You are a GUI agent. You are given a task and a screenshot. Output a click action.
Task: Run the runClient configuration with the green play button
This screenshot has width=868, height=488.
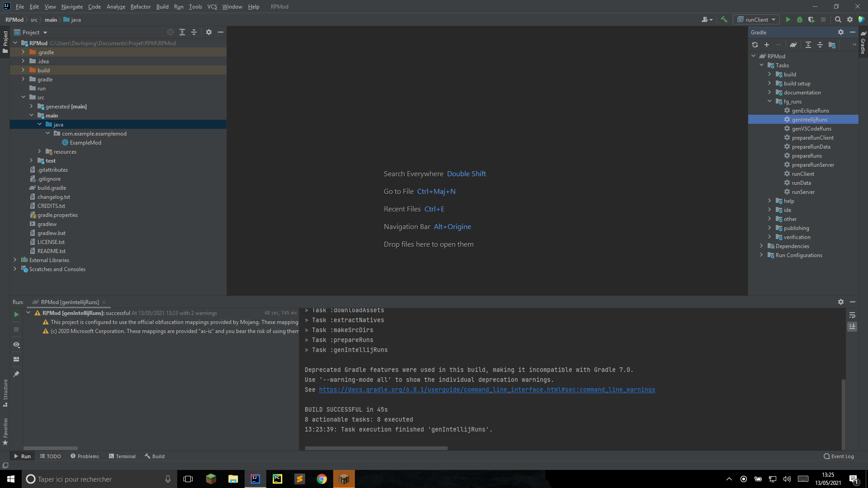(x=788, y=19)
